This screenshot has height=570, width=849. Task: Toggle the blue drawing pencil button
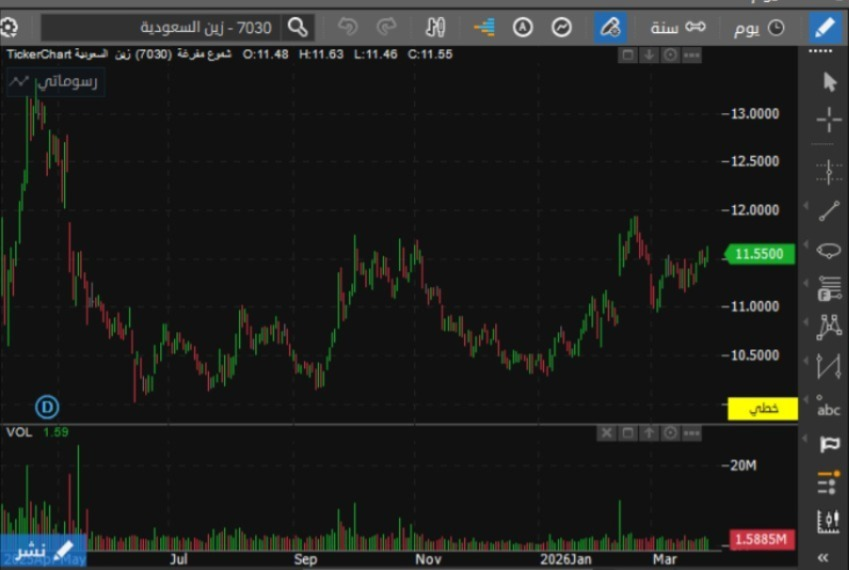point(825,27)
